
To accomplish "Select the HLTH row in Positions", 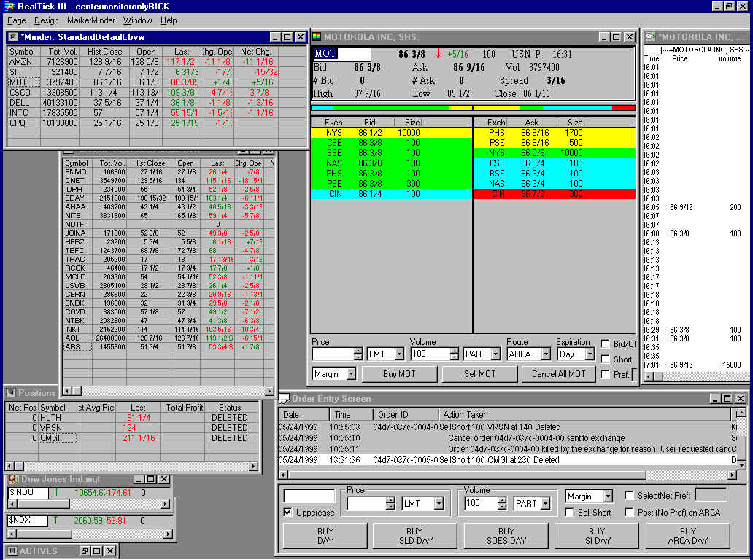I will click(133, 418).
